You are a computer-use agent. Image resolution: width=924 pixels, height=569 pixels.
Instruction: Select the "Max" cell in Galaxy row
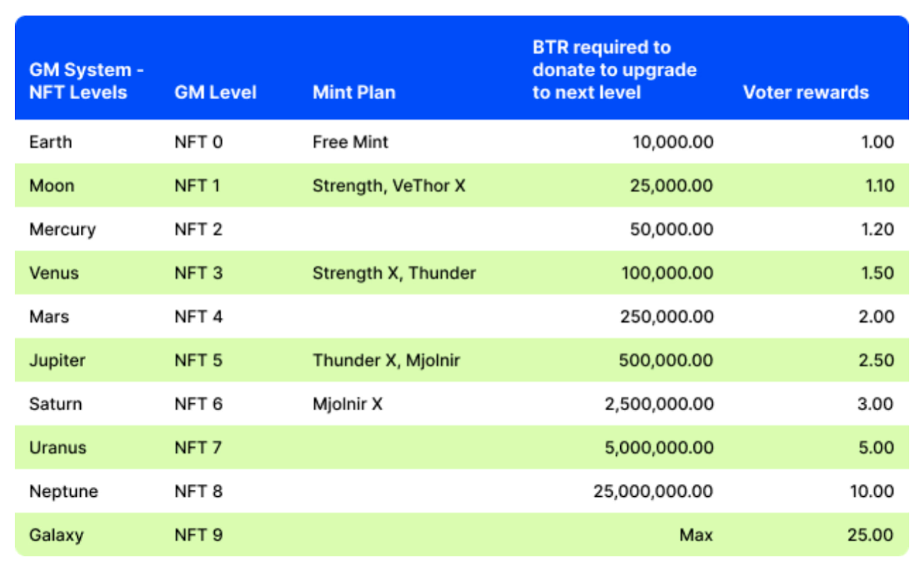696,535
